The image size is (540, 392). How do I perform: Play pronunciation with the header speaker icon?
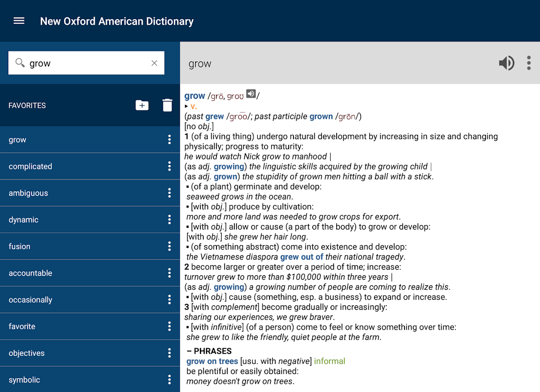[x=506, y=63]
